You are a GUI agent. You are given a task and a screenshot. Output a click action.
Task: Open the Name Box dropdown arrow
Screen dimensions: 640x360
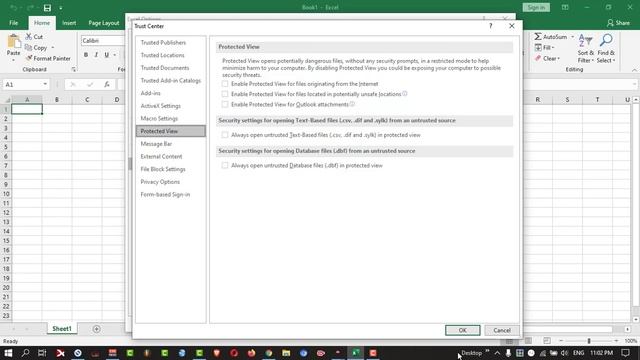coord(45,84)
